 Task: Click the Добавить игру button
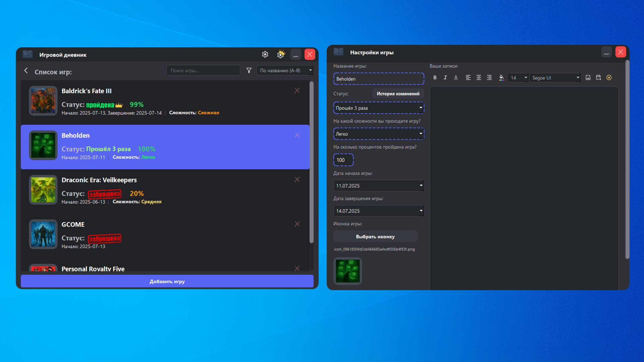167,282
